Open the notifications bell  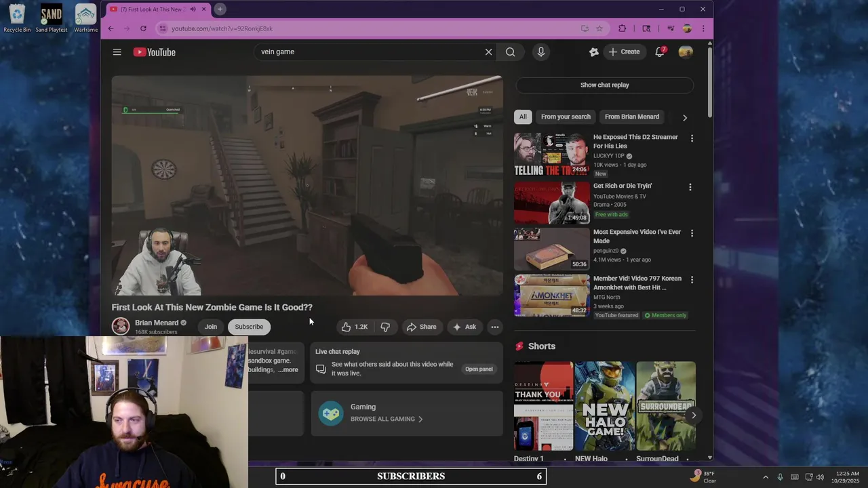[x=660, y=52]
